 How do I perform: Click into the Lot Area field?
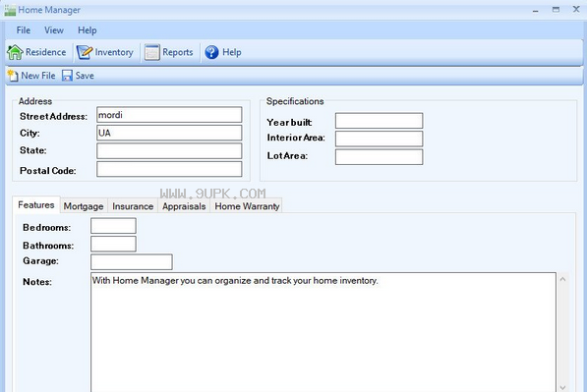pos(379,157)
